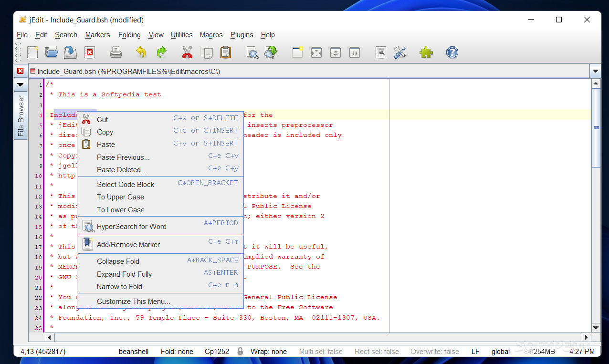
Task: Open Plugin Manager puzzle piece icon
Action: 426,52
